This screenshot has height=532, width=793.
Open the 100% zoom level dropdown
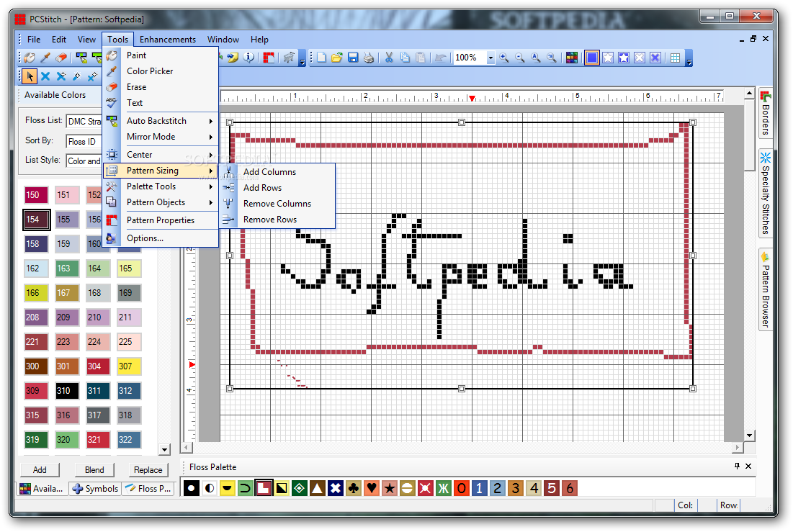pos(490,58)
